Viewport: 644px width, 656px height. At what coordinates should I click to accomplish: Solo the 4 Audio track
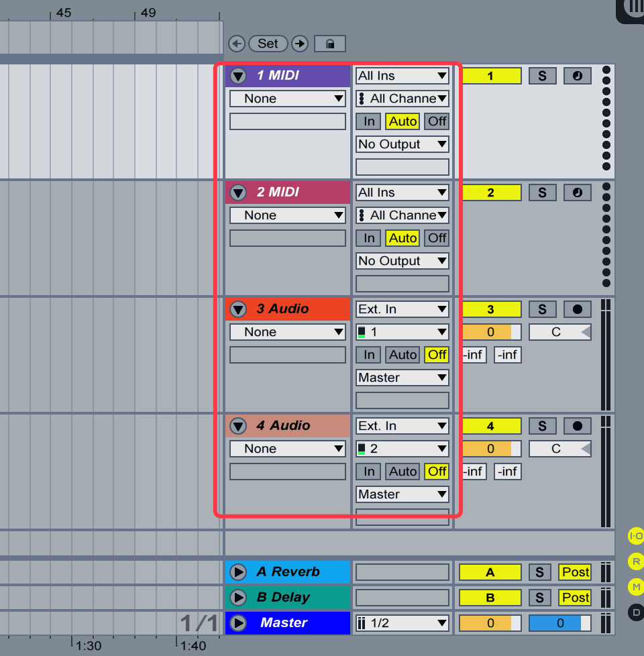click(542, 426)
